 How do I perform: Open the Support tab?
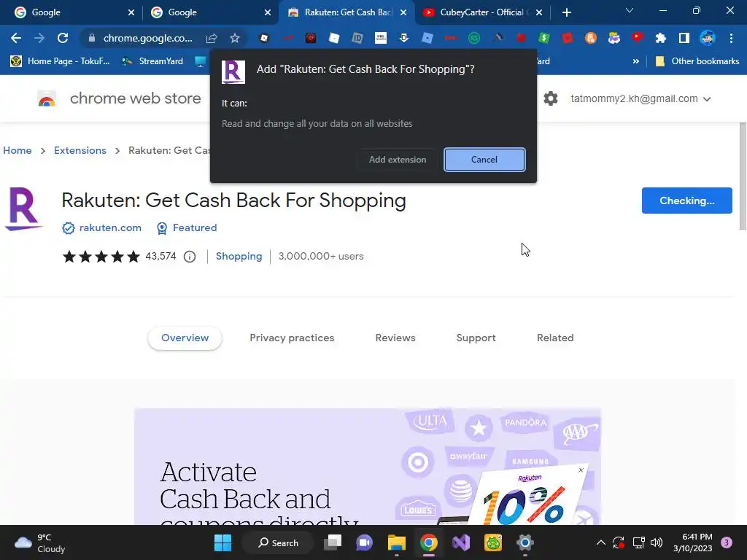click(476, 338)
